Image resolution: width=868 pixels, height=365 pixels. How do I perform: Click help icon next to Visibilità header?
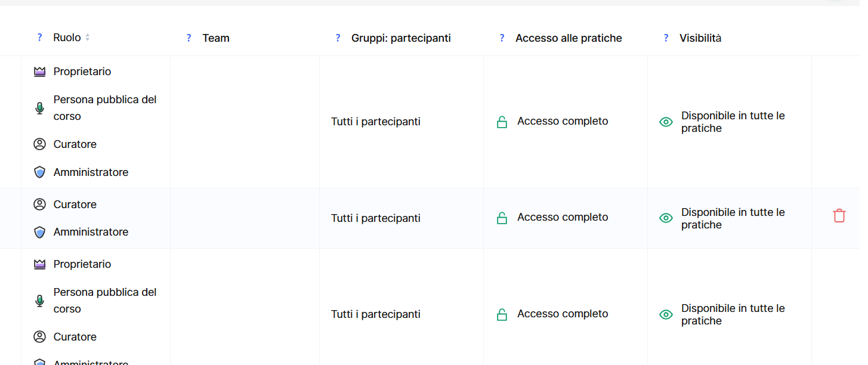pyautogui.click(x=666, y=38)
